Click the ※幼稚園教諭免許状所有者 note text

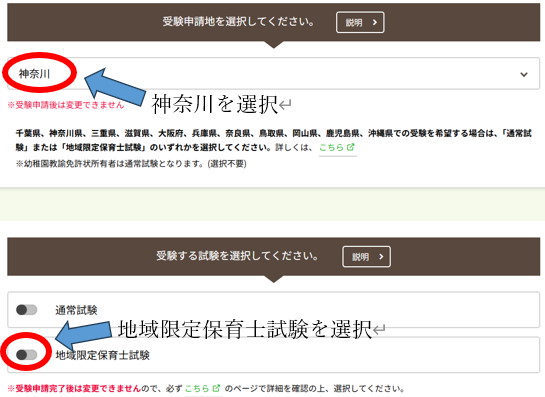pyautogui.click(x=131, y=163)
